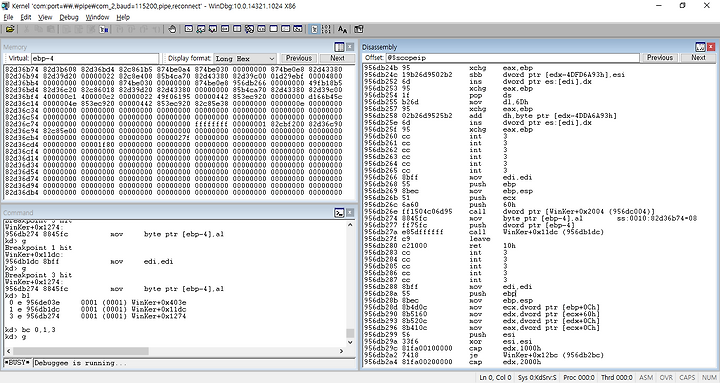Image resolution: width=720 pixels, height=383 pixels.
Task: Click disassembly line 956db2a2 je WinKer+0x12bc
Action: coord(484,355)
